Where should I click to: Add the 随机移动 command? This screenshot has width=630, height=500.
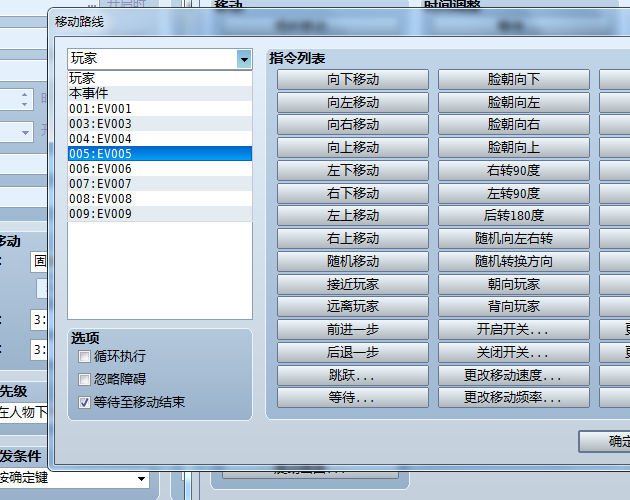(353, 261)
